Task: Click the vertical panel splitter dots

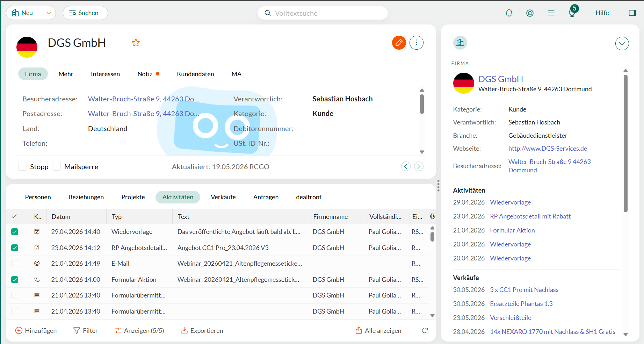Action: [438, 186]
